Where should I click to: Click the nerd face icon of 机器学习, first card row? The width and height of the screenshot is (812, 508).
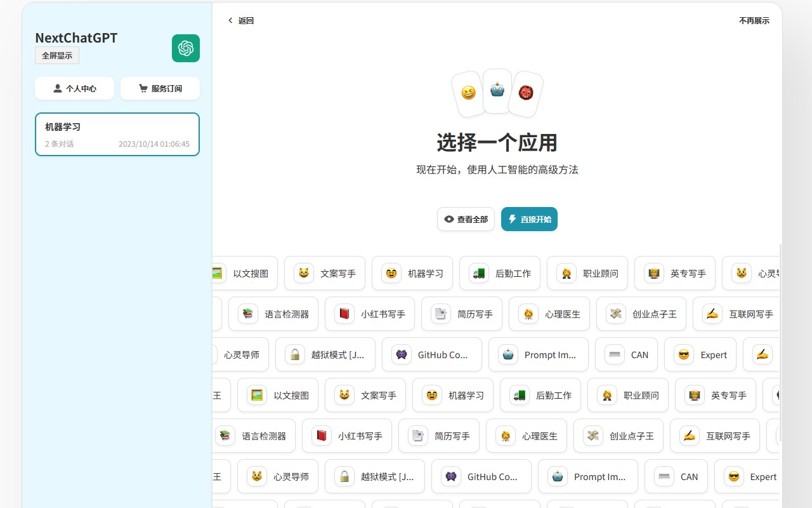point(391,274)
